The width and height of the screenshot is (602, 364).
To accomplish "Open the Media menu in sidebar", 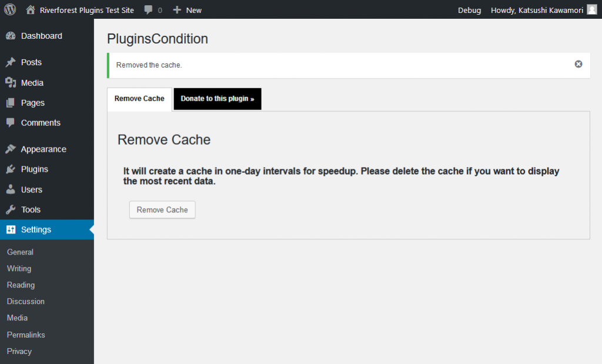I will coord(32,83).
